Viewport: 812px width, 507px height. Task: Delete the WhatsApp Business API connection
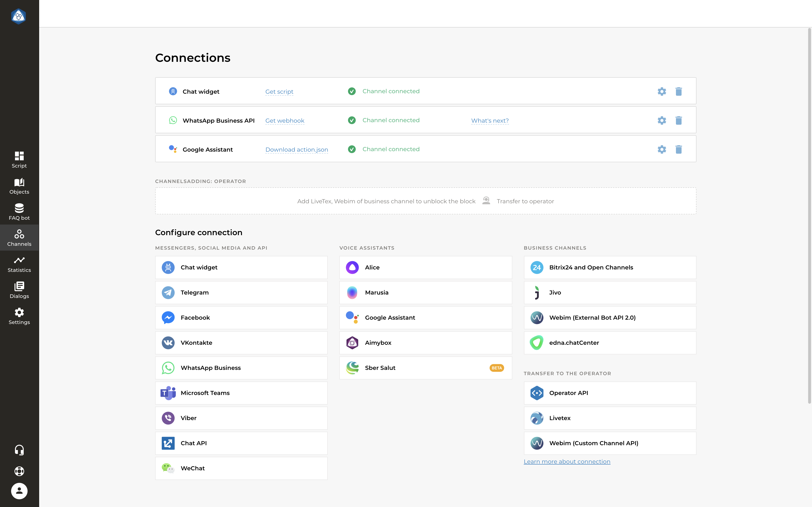point(679,120)
